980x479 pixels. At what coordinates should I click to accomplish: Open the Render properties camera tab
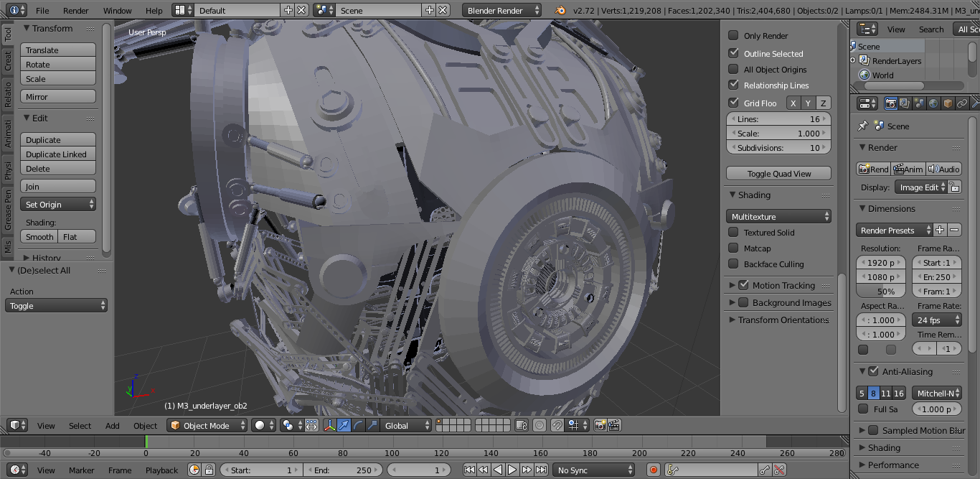890,103
